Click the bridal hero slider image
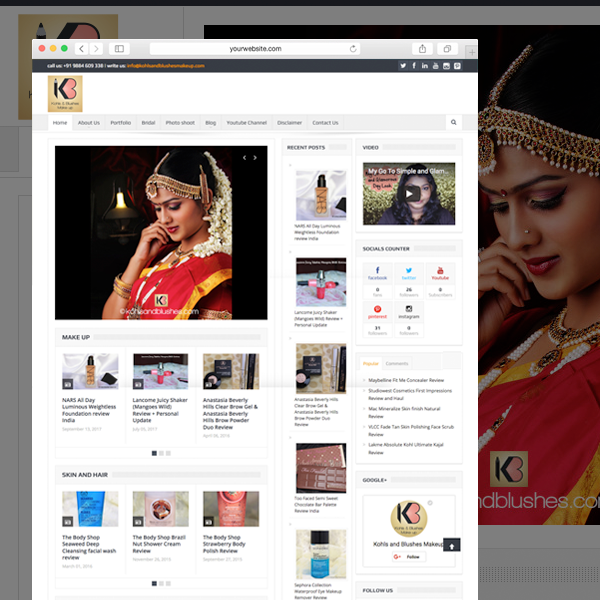Image resolution: width=600 pixels, height=600 pixels. [x=161, y=233]
